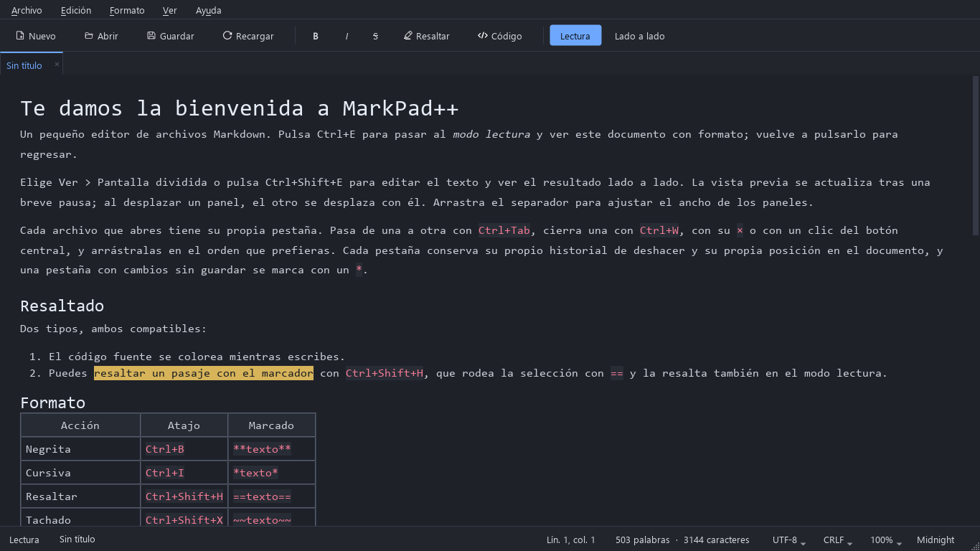Save the document with Guardar
Image resolution: width=980 pixels, height=551 pixels.
coord(170,36)
